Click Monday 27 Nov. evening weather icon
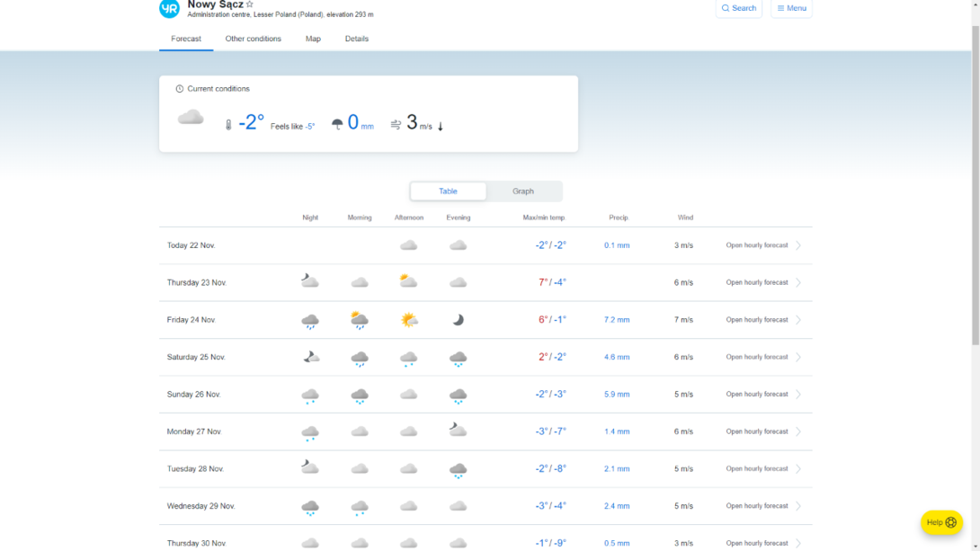 tap(459, 430)
